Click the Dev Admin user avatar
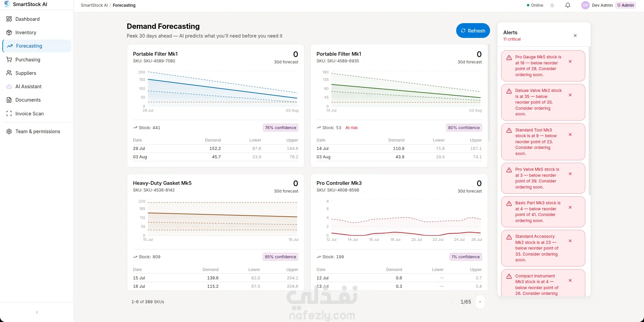 [585, 5]
